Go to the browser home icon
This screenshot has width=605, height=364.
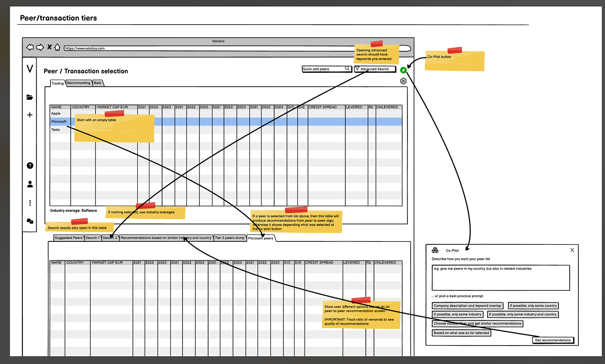[x=57, y=47]
